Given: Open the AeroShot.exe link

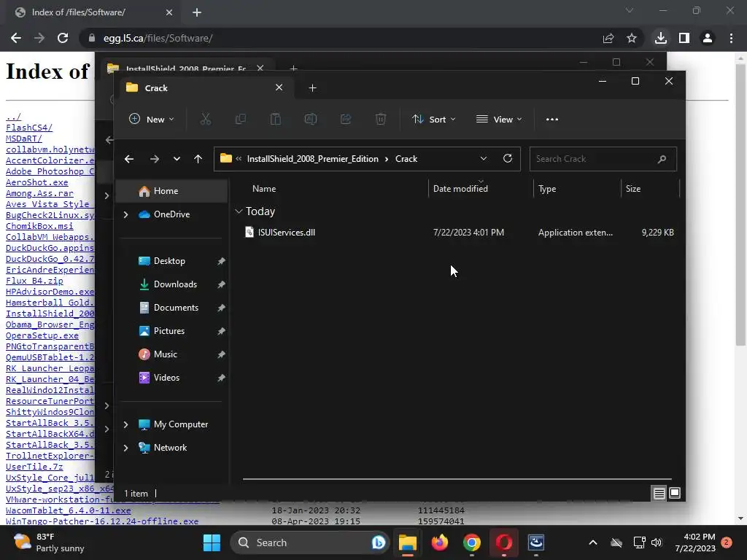Looking at the screenshot, I should pyautogui.click(x=36, y=182).
